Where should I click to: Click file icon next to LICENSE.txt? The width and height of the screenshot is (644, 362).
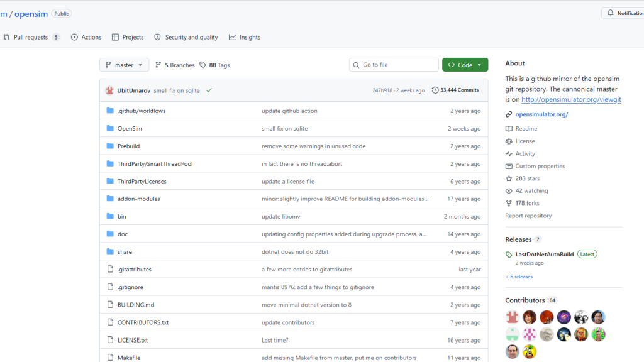(110, 340)
